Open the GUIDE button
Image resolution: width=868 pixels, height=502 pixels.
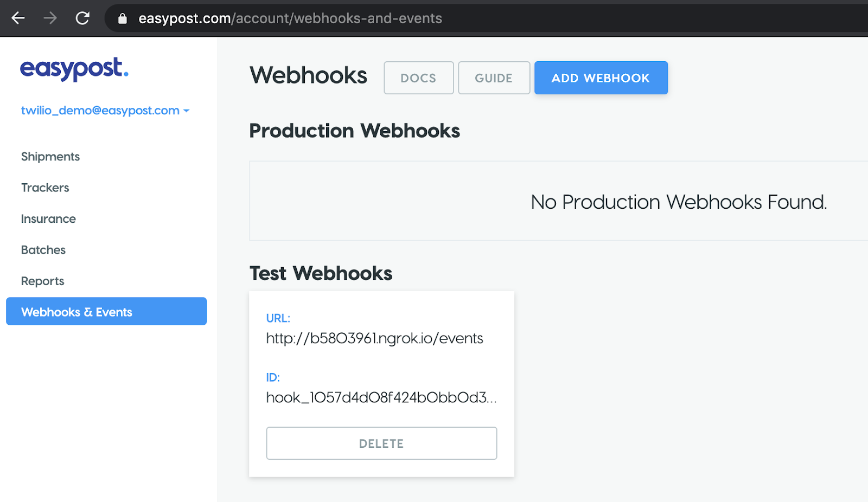tap(494, 78)
